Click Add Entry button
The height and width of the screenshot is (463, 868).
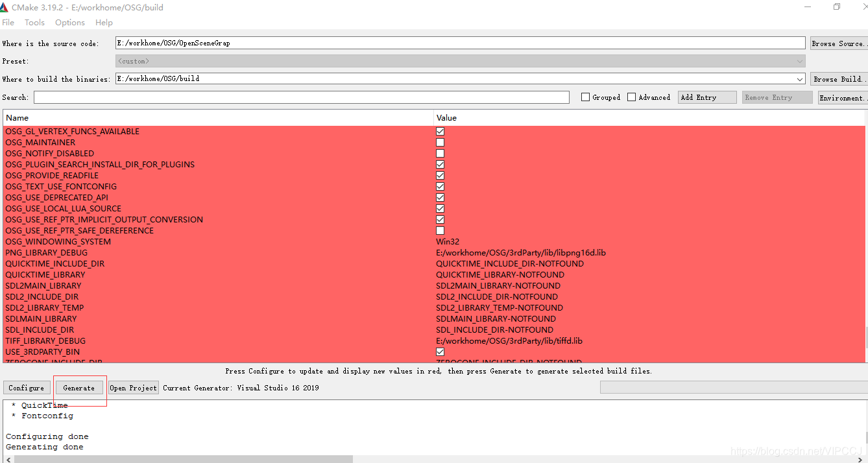click(x=707, y=97)
